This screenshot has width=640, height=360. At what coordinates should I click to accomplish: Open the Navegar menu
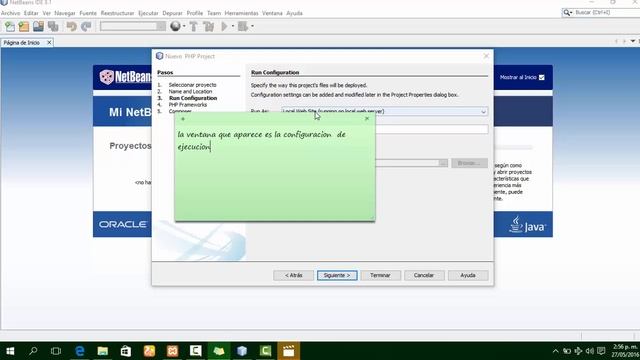click(x=65, y=13)
